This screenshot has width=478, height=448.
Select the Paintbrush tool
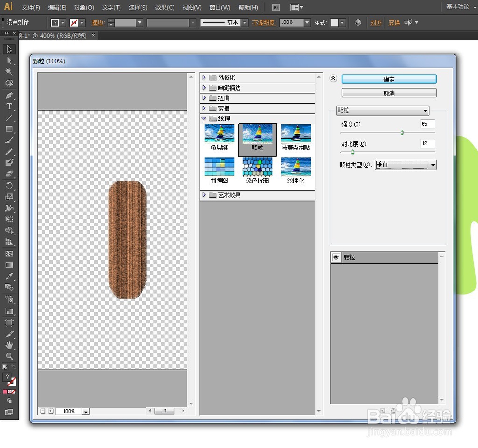coord(9,140)
